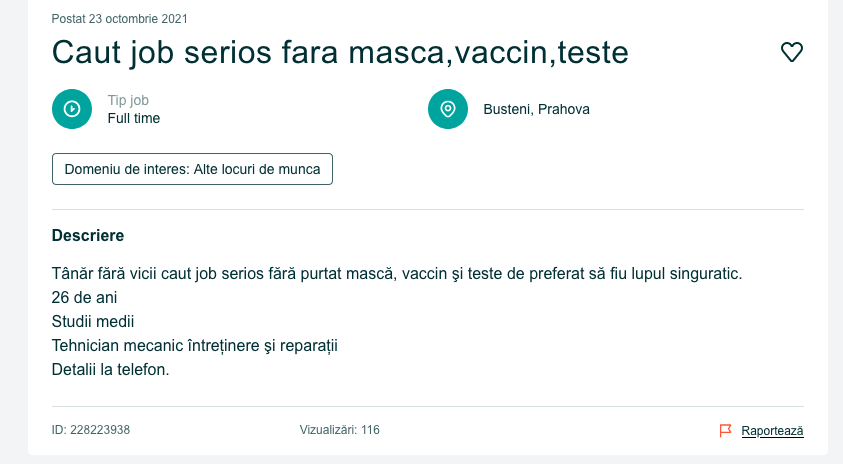Click the description line starting Tânăr fără vicii

click(x=397, y=274)
